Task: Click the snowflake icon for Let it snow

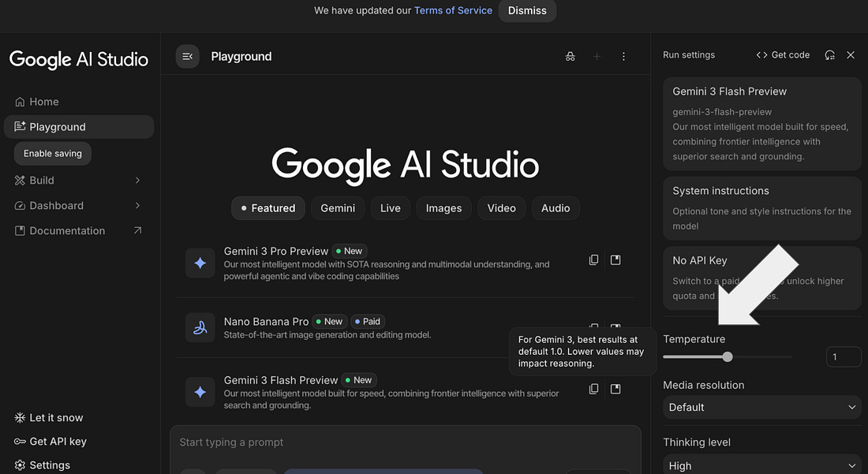Action: point(20,417)
